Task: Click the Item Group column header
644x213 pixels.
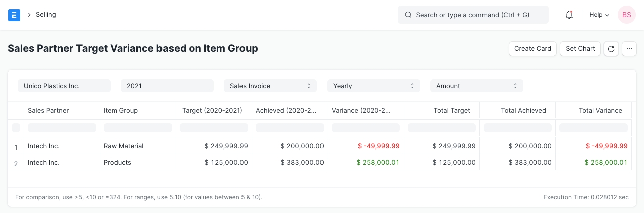Action: point(121,110)
